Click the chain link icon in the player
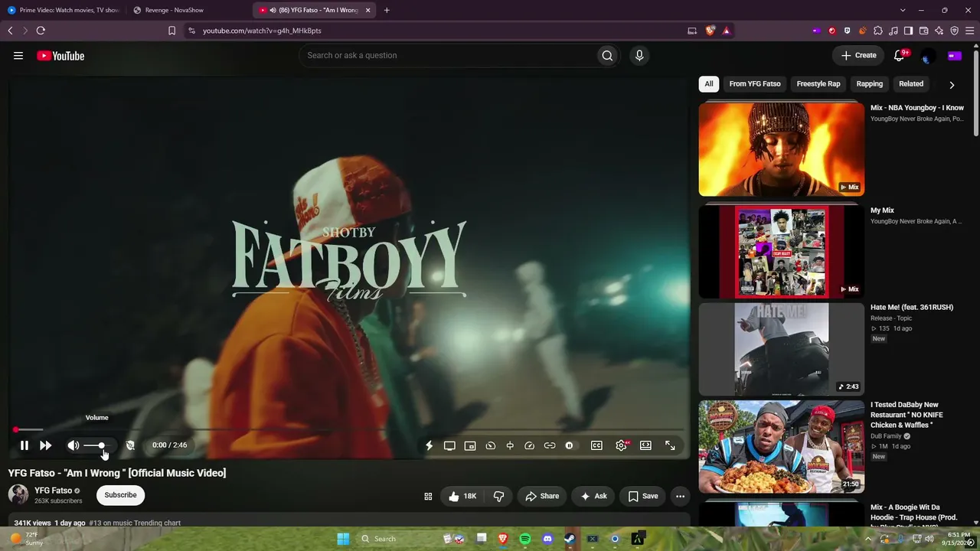 550,445
